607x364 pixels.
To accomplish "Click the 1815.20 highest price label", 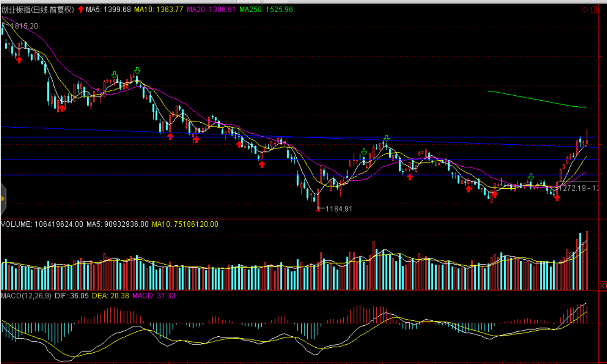I will 24,26.
